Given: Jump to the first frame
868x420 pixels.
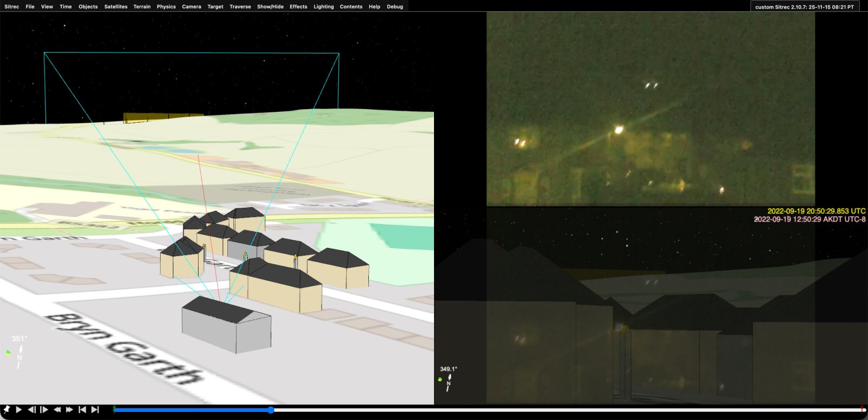Looking at the screenshot, I should 82,410.
